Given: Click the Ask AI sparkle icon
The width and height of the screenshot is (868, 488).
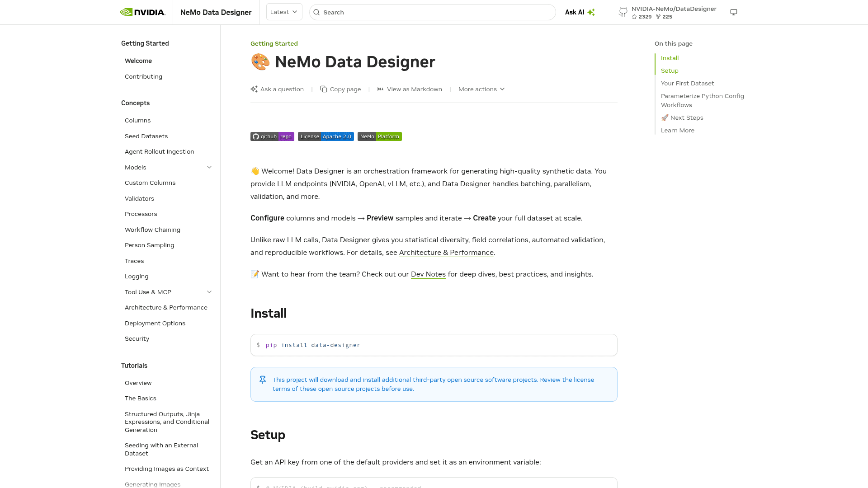Looking at the screenshot, I should (x=591, y=12).
